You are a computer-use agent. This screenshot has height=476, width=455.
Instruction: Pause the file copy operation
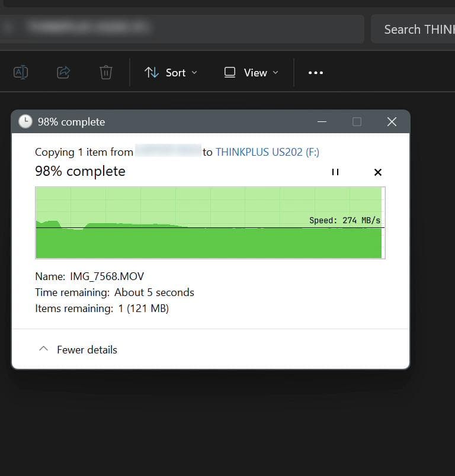(335, 172)
